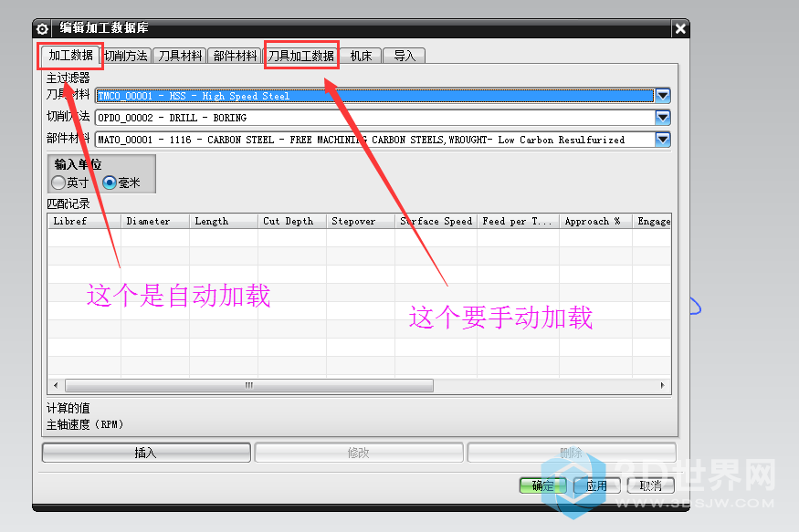Close the 编辑加工数据库 dialog

click(x=680, y=28)
